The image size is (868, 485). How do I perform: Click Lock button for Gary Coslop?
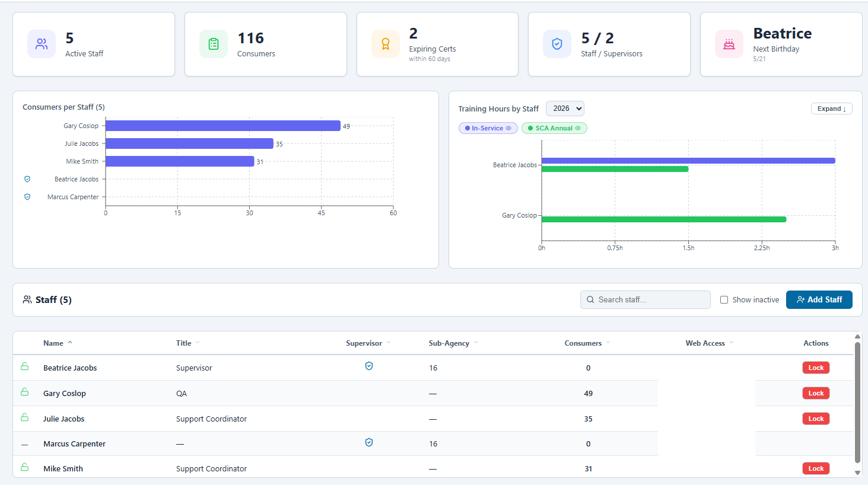click(816, 393)
